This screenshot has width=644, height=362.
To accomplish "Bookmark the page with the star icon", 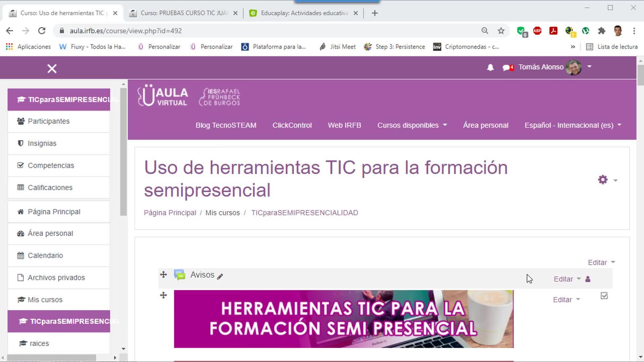I will coord(501,31).
